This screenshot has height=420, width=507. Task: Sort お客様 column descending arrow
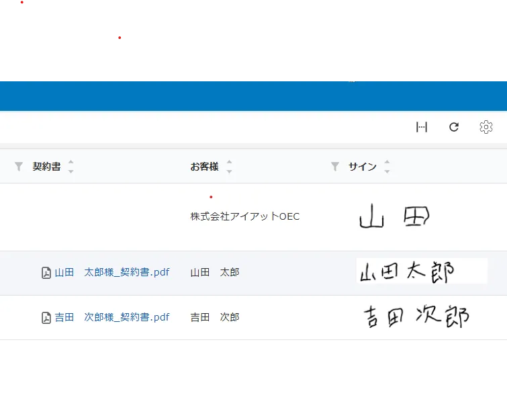point(229,171)
